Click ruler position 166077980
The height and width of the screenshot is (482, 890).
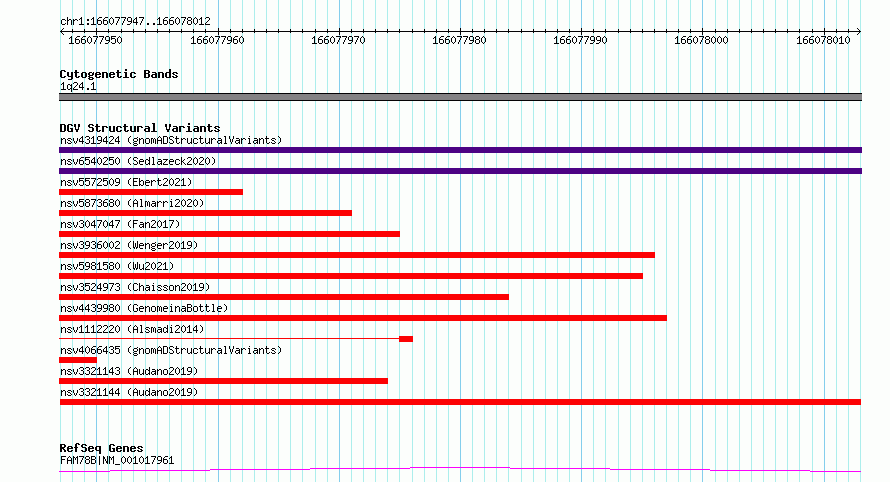click(459, 40)
